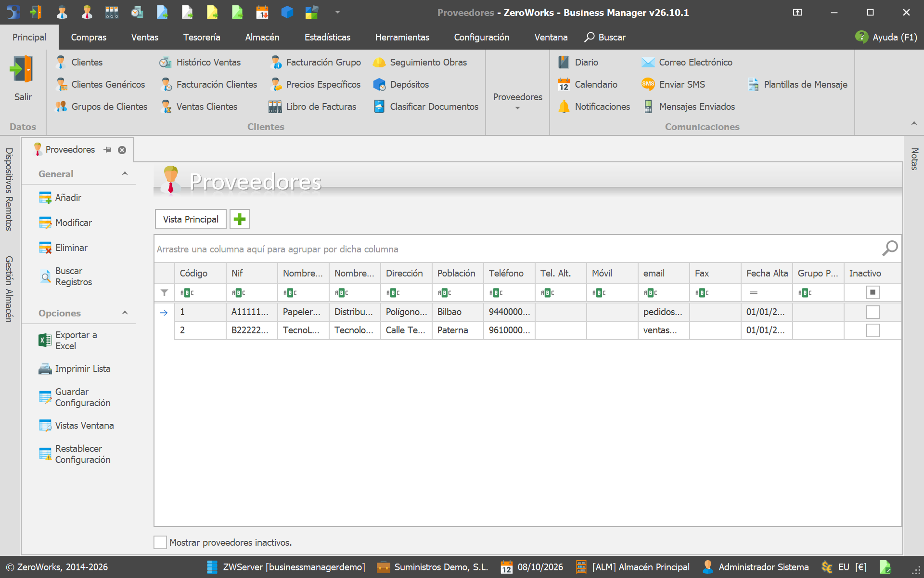This screenshot has height=578, width=924.
Task: Open Seguimiento Obras
Action: pos(420,62)
